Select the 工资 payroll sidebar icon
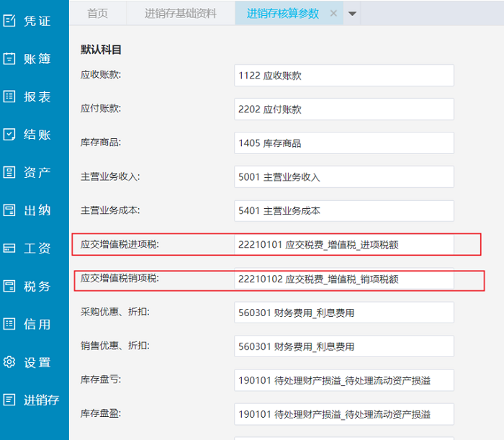504x440 pixels. [9, 248]
